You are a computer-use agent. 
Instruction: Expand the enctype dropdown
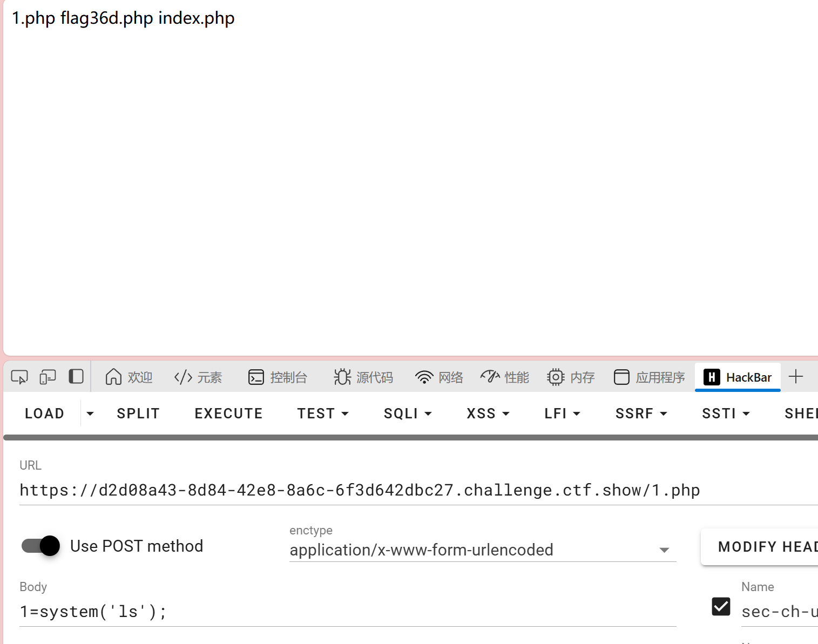pos(664,550)
